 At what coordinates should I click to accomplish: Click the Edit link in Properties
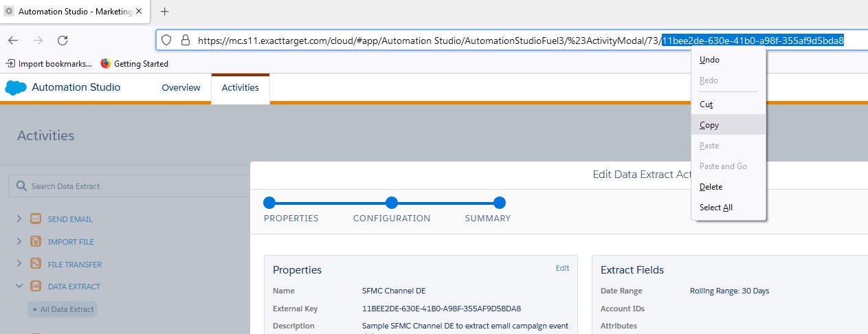pyautogui.click(x=562, y=269)
